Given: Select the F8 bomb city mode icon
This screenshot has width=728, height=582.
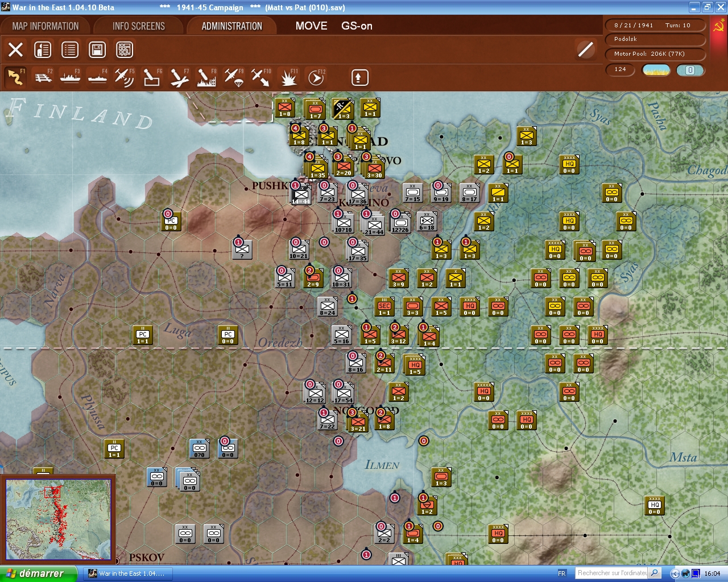Looking at the screenshot, I should (x=206, y=77).
